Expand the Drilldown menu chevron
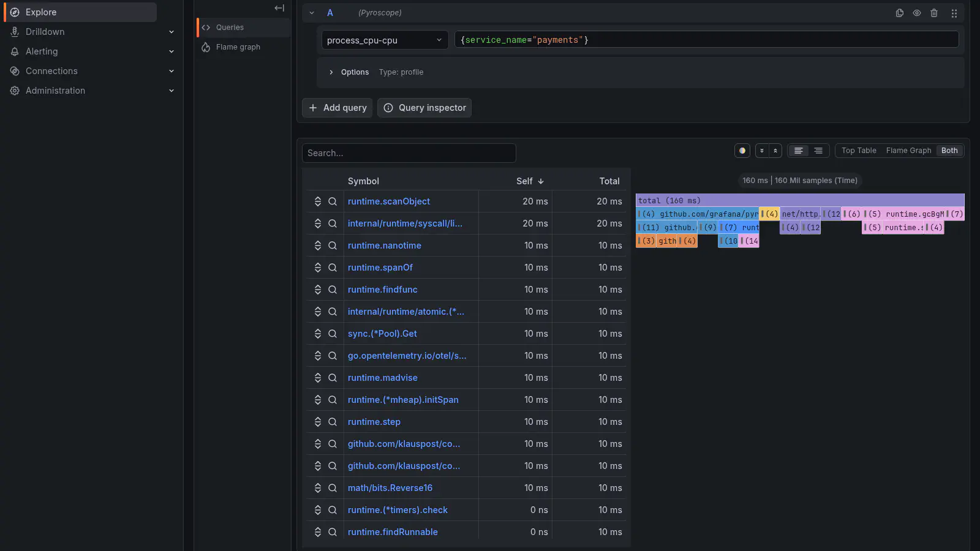The height and width of the screenshot is (551, 980). [171, 32]
